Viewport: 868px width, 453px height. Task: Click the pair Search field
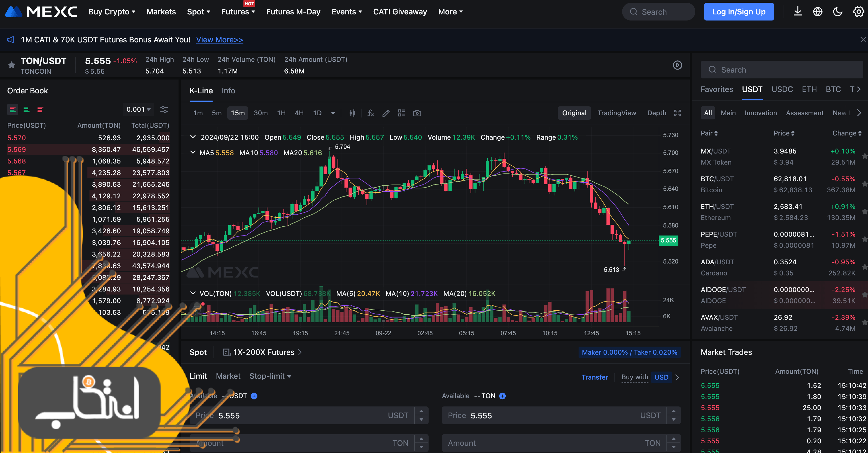[x=782, y=70]
